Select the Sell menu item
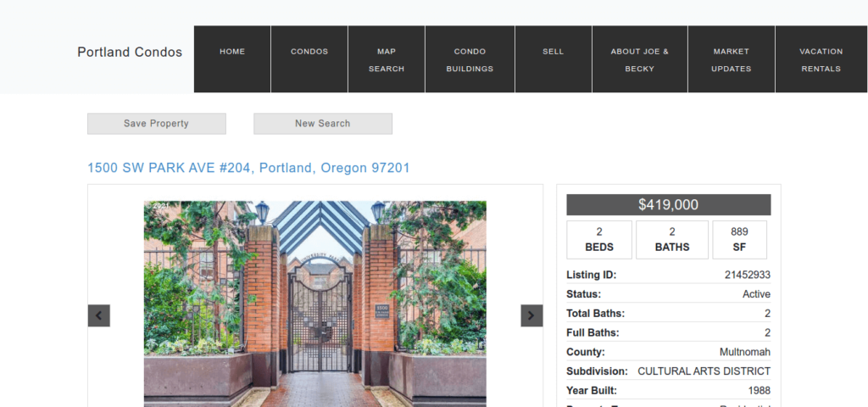The image size is (868, 407). 553,59
